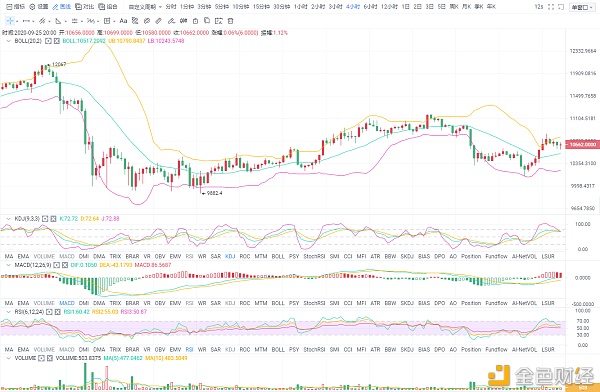Switch to the 1分钟 timeframe
This screenshot has height=392, width=600.
click(x=187, y=7)
